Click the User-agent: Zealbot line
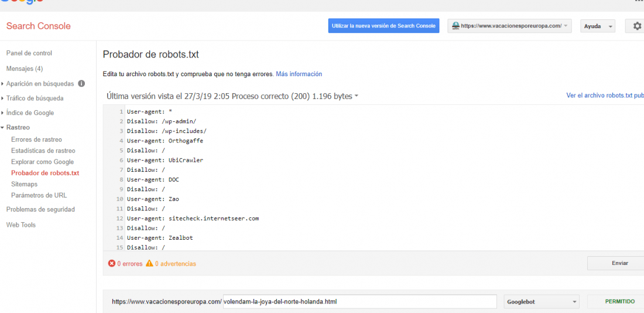 (160, 238)
